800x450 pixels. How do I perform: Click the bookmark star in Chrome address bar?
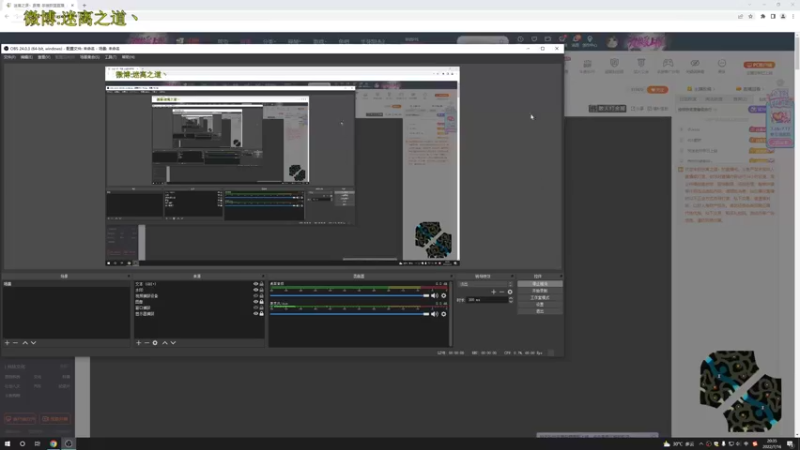(751, 16)
